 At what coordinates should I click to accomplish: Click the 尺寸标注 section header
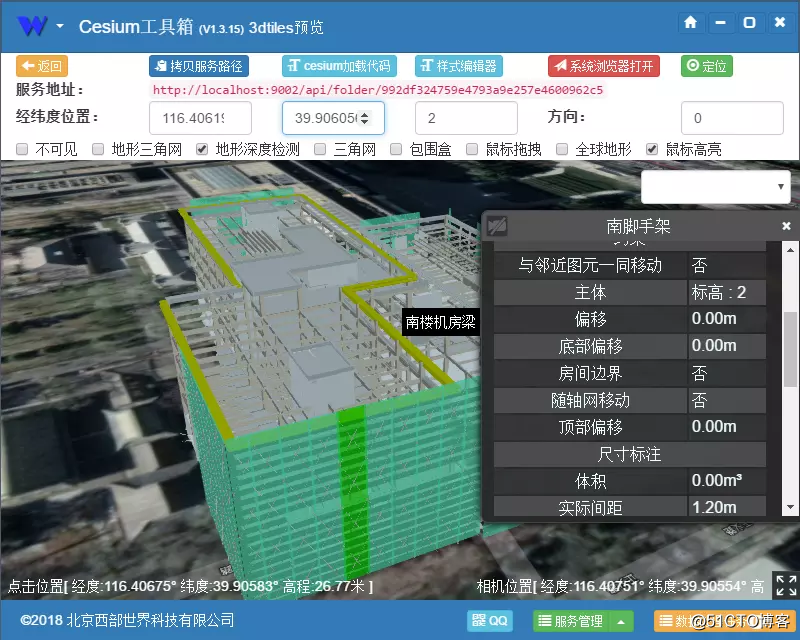[x=630, y=454]
